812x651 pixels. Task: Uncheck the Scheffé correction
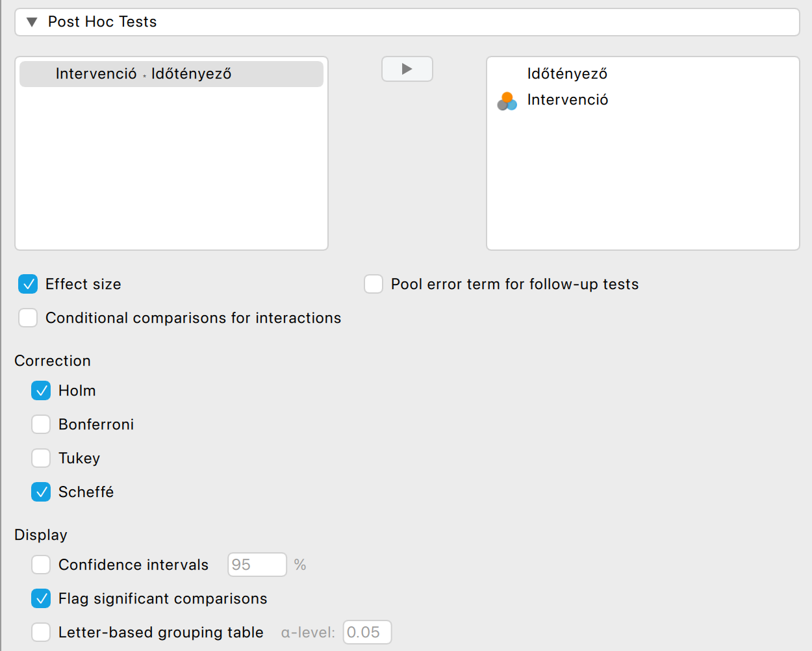(41, 492)
